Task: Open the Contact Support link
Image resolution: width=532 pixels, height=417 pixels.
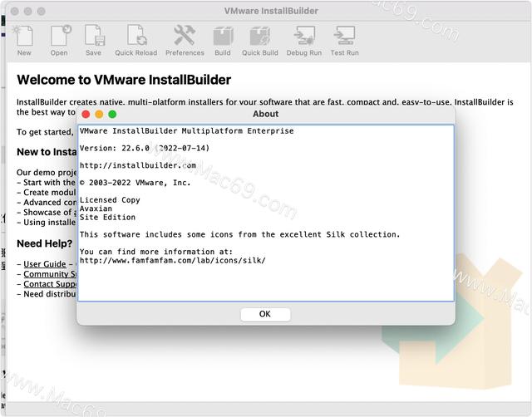Action: [50, 284]
